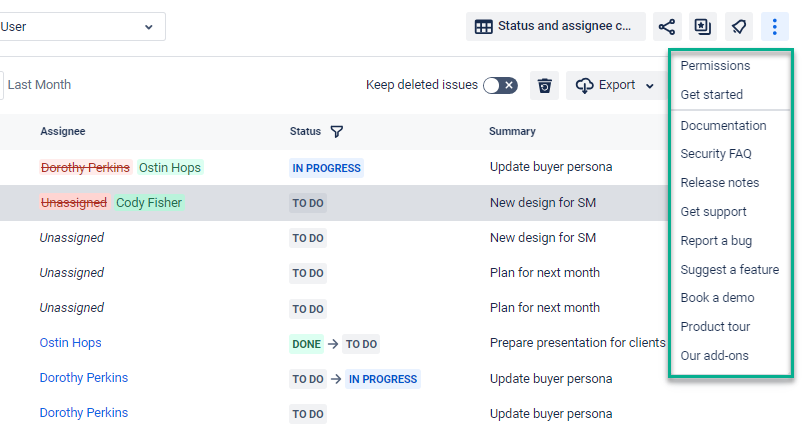Viewport: 810px width, 430px height.
Task: Sort by the Assignee column header
Action: click(x=62, y=131)
